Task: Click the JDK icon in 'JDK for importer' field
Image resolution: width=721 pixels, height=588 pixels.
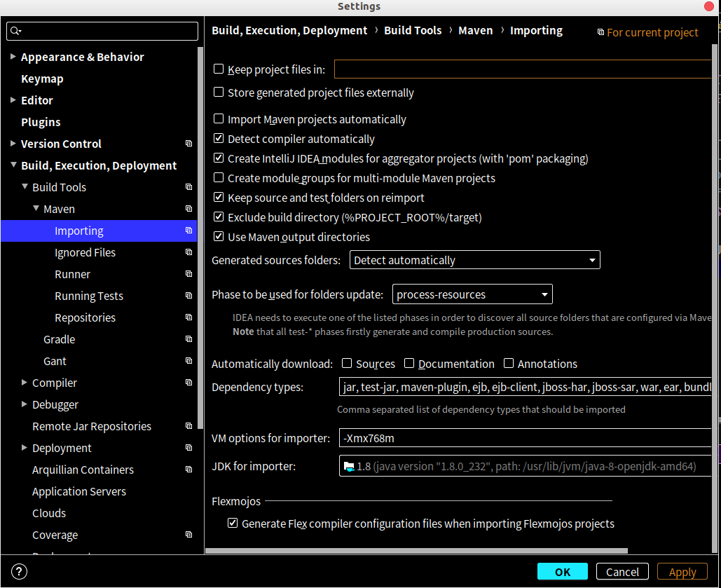Action: pos(350,465)
